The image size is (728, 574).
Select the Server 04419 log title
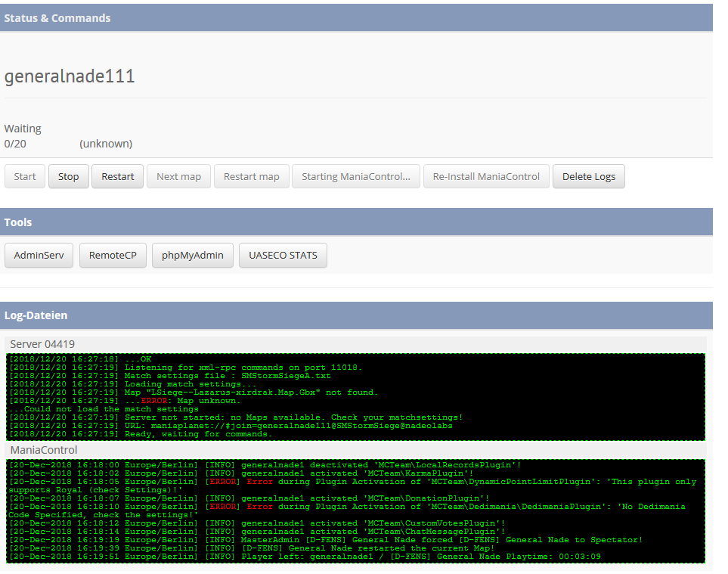[x=42, y=344]
